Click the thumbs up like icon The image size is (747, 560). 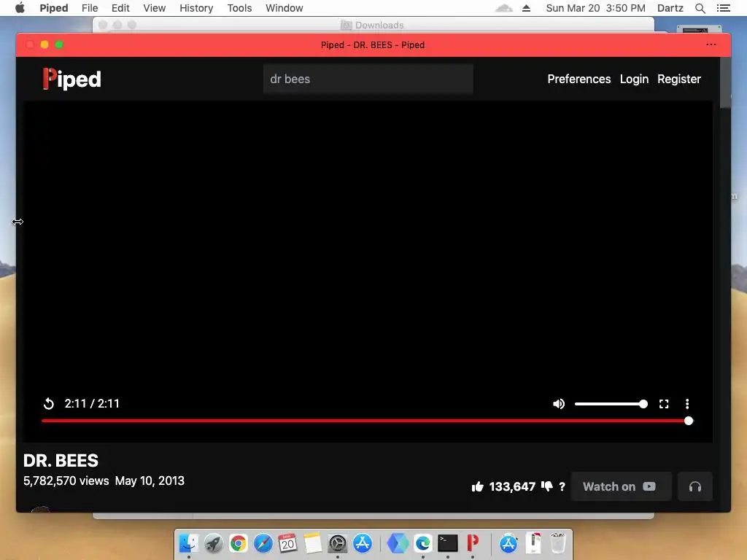(477, 486)
